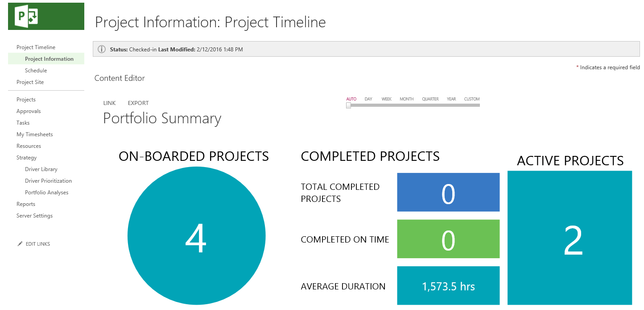Set time scale to MONTH
644x310 pixels.
tap(407, 99)
